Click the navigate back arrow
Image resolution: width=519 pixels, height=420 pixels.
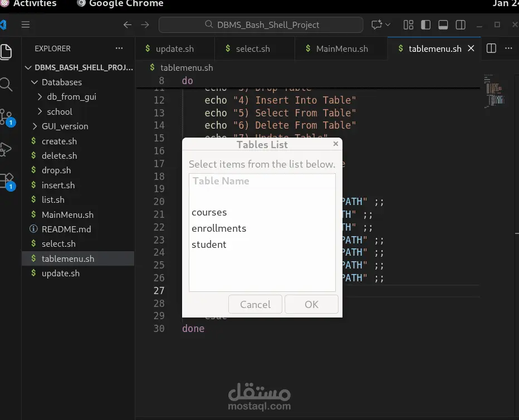coord(128,25)
